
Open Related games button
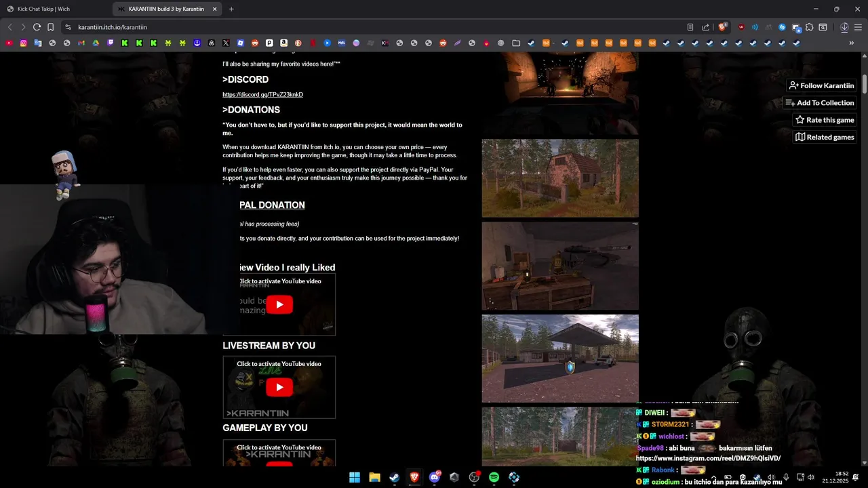click(825, 137)
